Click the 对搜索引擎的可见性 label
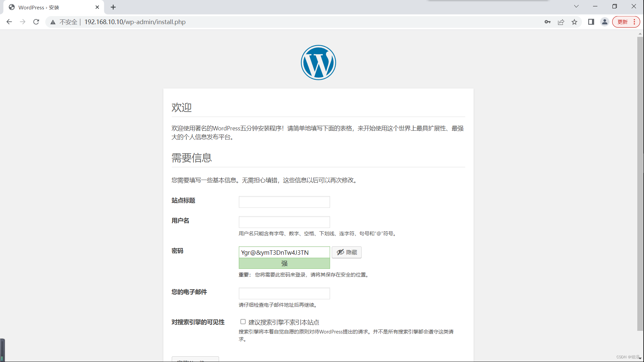Screen dimensions: 644x362 (198, 322)
